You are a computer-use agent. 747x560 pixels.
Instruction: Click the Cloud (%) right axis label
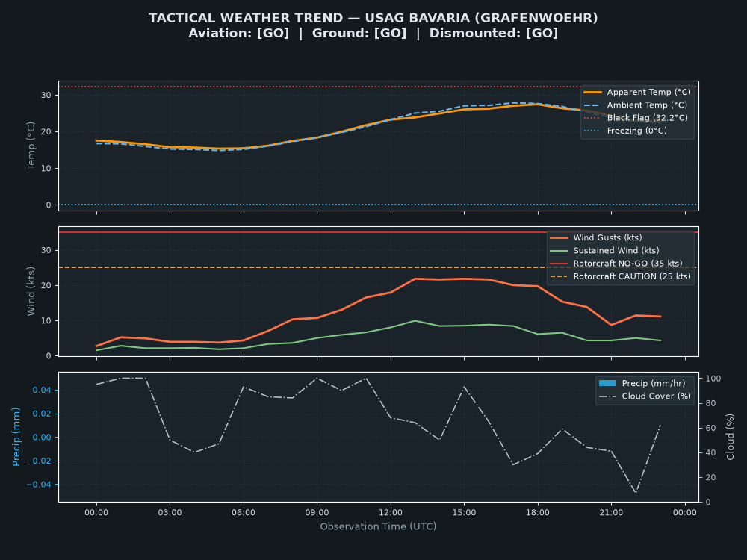coord(730,437)
